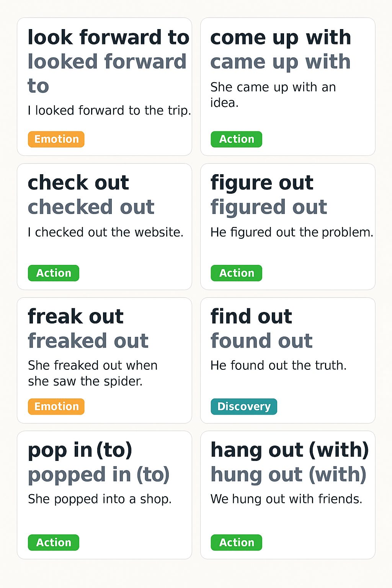The height and width of the screenshot is (588, 392).
Task: Select the Discovery tag under find out
Action: coord(243,407)
